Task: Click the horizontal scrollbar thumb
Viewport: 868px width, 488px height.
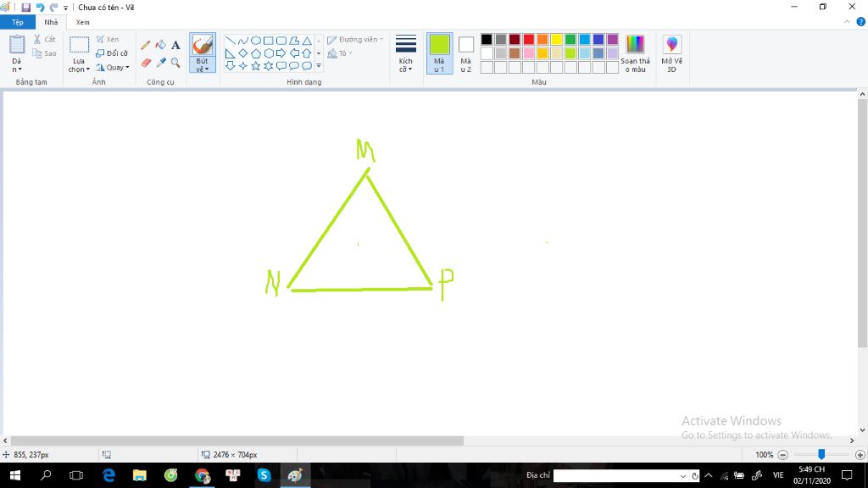Action: click(x=237, y=441)
